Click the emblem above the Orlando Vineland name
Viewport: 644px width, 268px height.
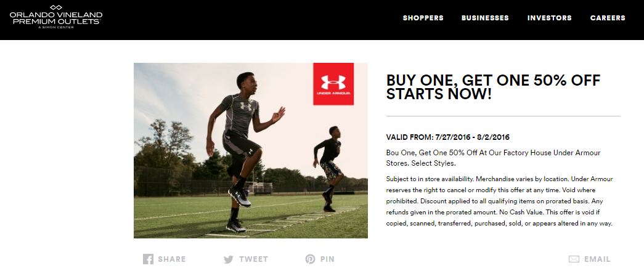(56, 7)
